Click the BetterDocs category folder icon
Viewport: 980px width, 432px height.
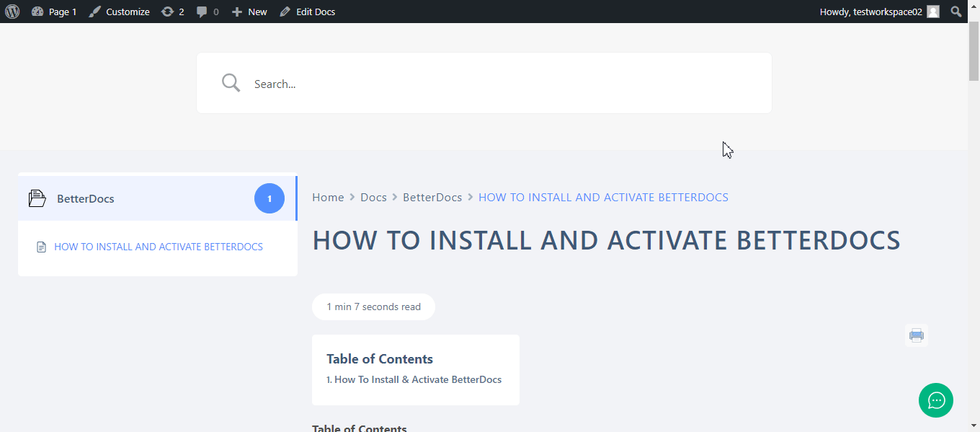[37, 198]
